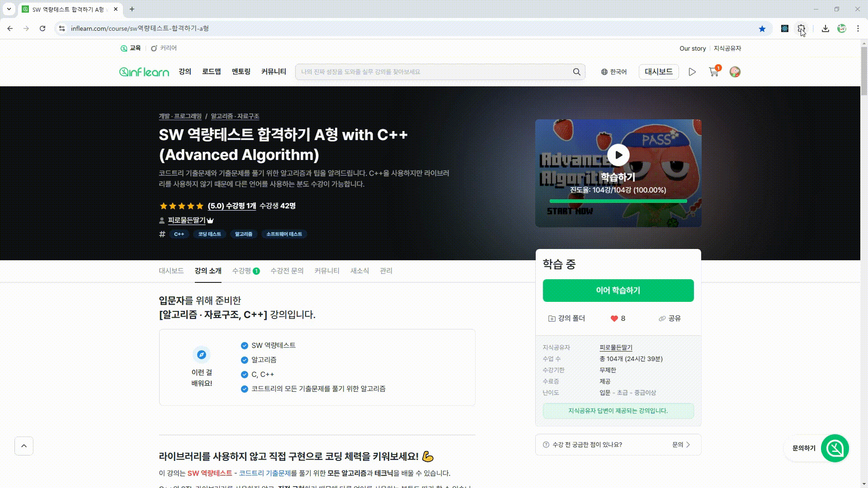Open the play icon next to 대시보드
The height and width of the screenshot is (488, 868).
[692, 72]
